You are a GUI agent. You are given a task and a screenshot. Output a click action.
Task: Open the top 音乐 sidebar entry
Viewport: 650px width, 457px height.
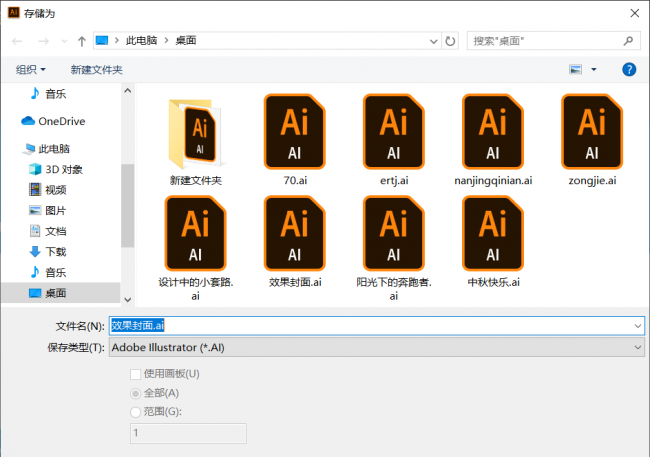pyautogui.click(x=48, y=94)
